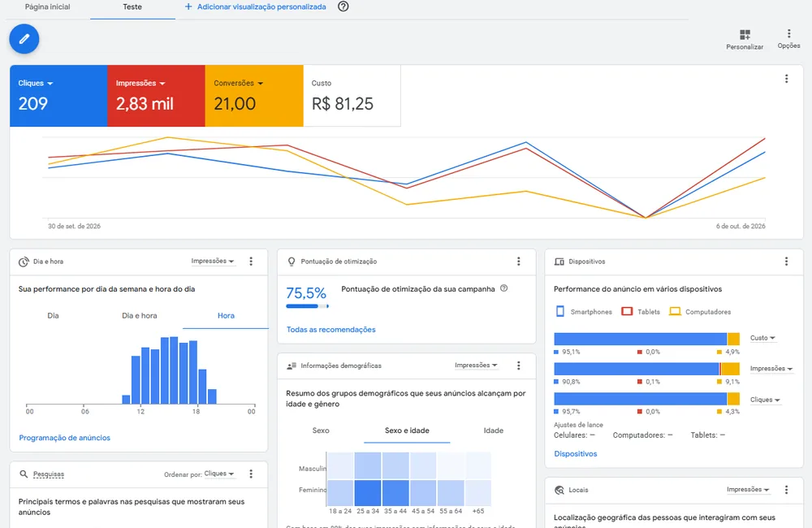Viewport: 812px width, 528px height.
Task: Click the blue pencil edit button
Action: [x=24, y=39]
